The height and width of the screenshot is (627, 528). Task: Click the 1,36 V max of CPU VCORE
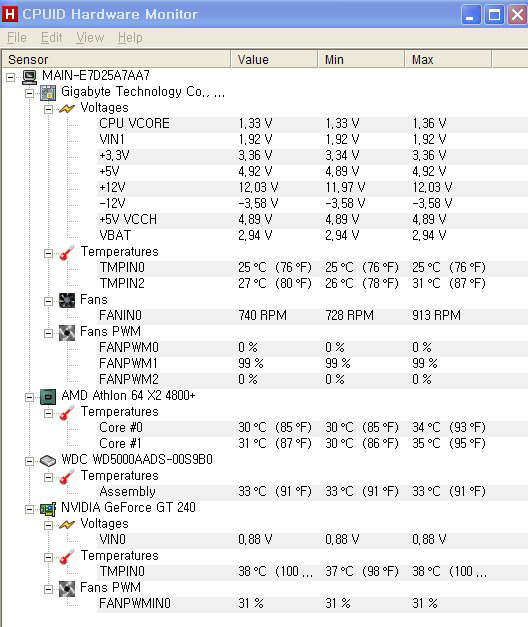(429, 124)
